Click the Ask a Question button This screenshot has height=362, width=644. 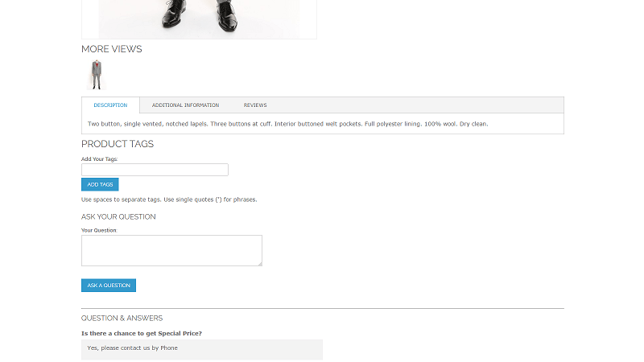click(x=109, y=286)
